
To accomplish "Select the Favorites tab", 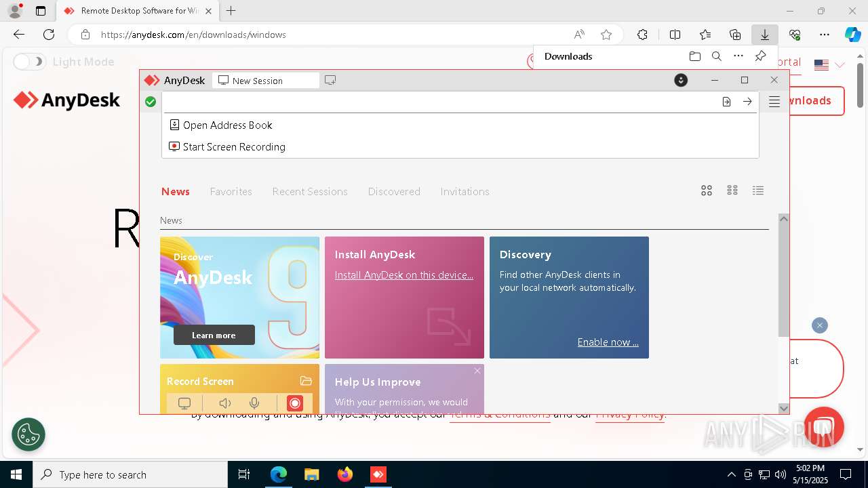I will (x=231, y=192).
